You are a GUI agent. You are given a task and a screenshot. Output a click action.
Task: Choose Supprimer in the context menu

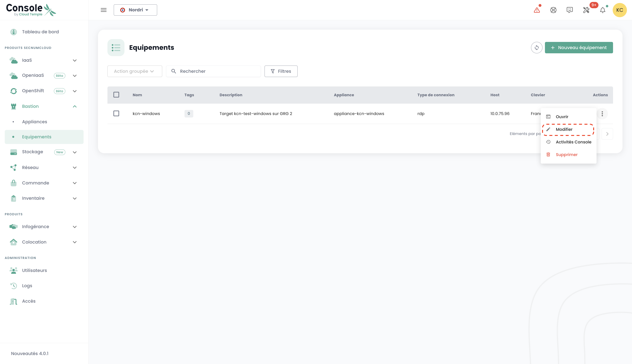click(566, 155)
